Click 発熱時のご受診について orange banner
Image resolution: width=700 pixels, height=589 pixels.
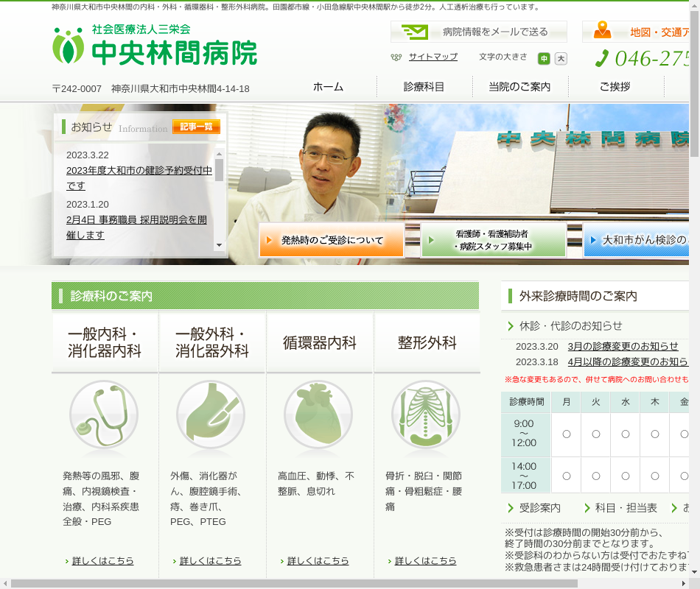332,240
